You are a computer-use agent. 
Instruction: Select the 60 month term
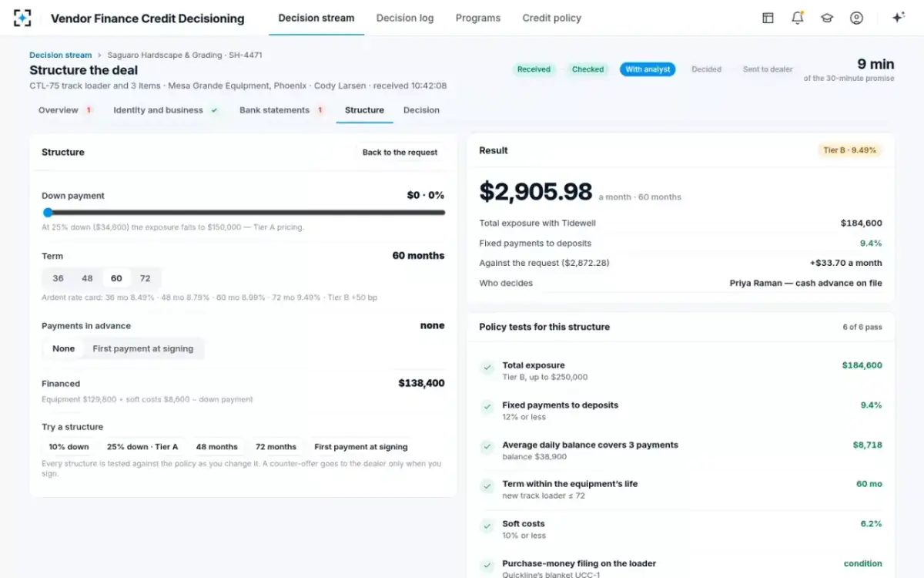(116, 278)
